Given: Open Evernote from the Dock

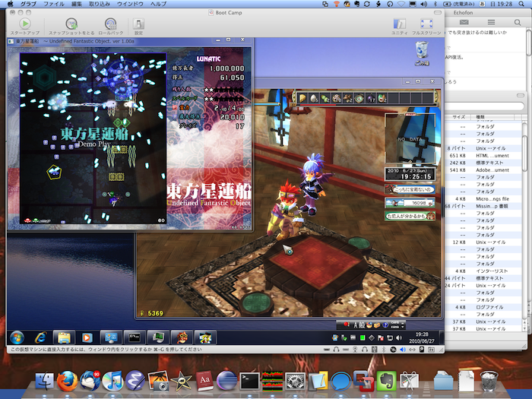Looking at the screenshot, I should pyautogui.click(x=387, y=381).
